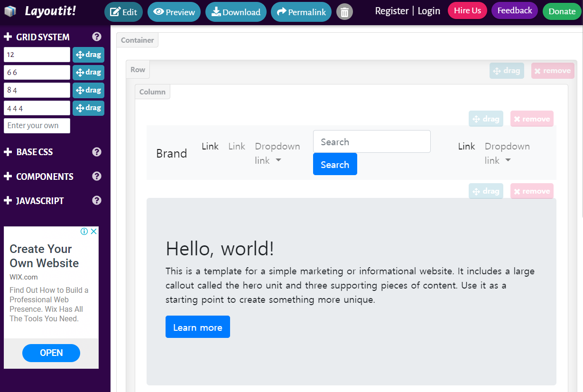583x392 pixels.
Task: Open the Preview mode
Action: [x=174, y=12]
